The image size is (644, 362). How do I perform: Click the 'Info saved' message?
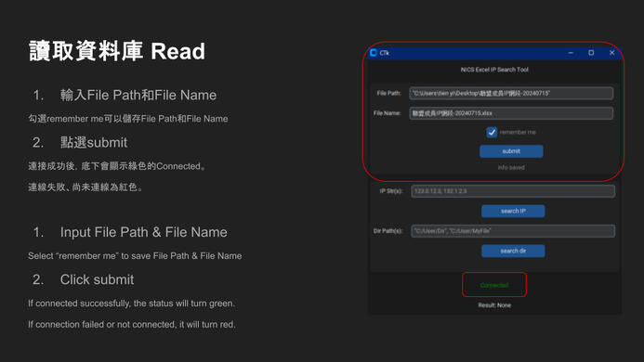511,167
